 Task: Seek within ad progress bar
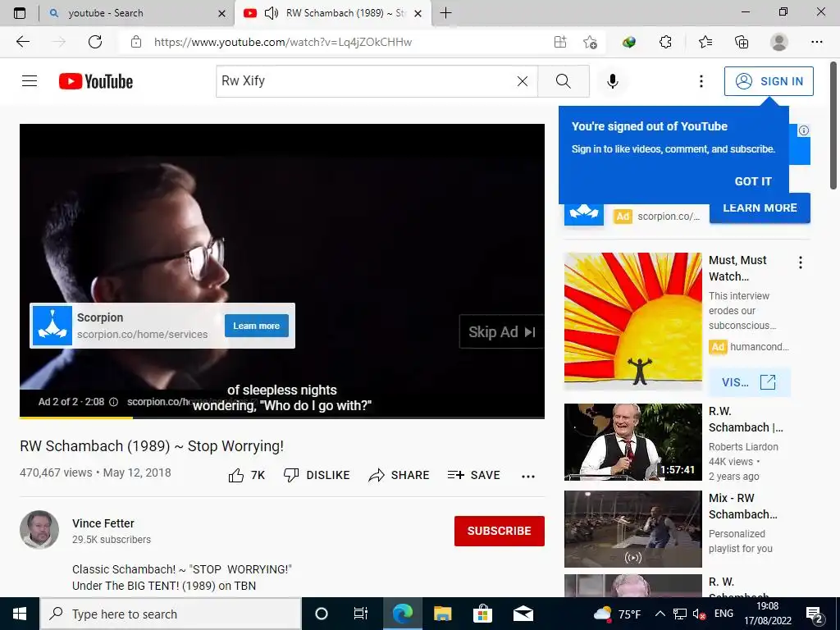(282, 418)
